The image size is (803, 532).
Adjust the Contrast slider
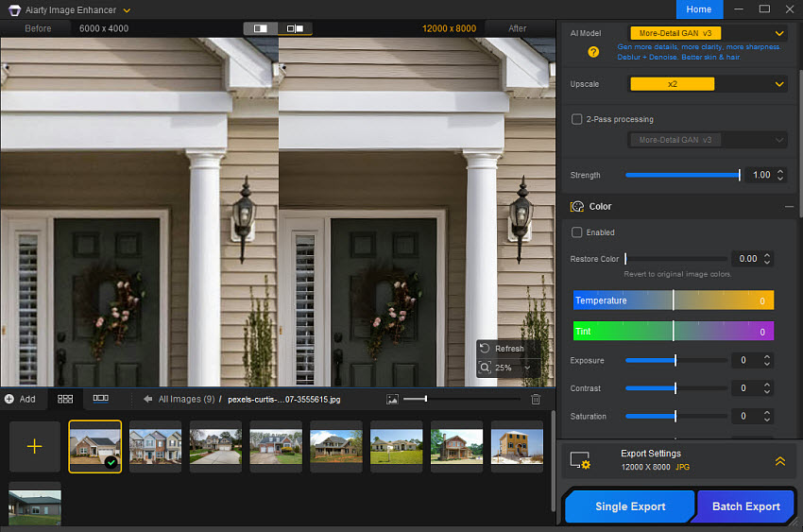tap(676, 388)
